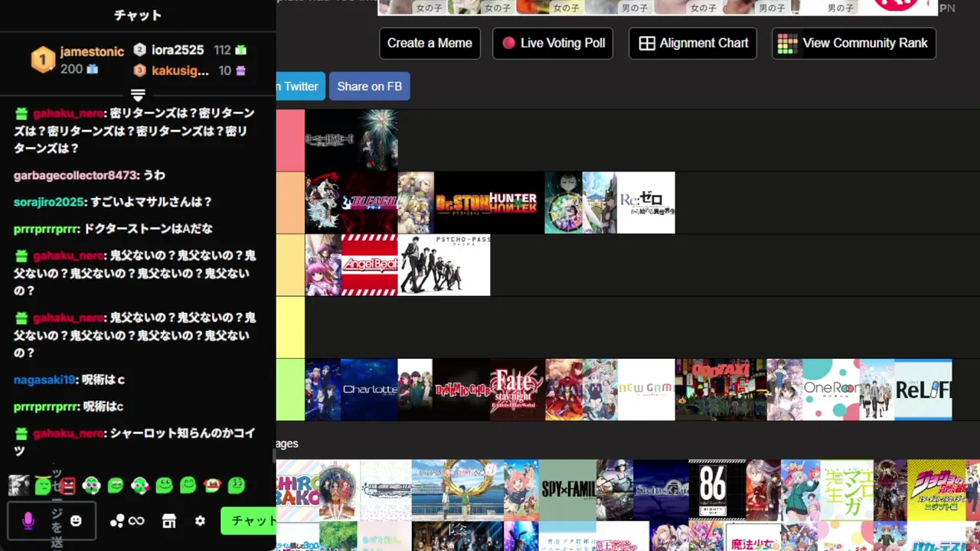980x551 pixels.
Task: Select the red-capped green emote
Action: click(x=212, y=485)
